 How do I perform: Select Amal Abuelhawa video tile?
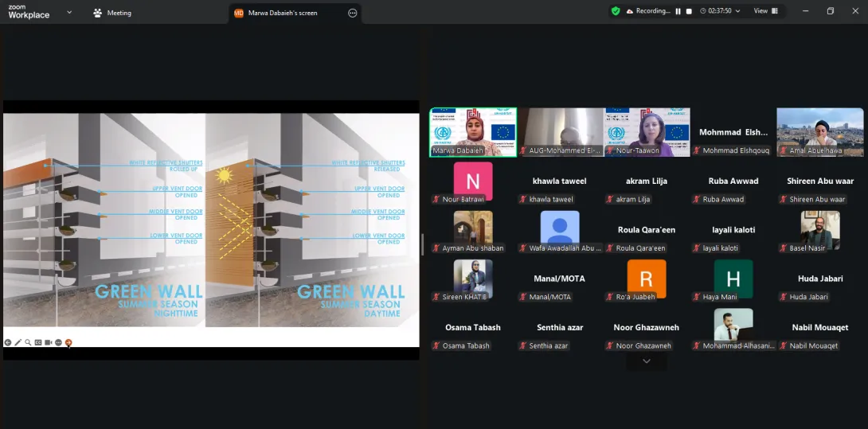coord(820,132)
